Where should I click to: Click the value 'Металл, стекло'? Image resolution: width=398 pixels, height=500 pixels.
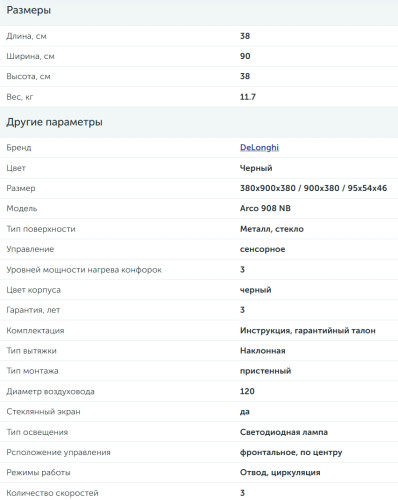pyautogui.click(x=272, y=229)
